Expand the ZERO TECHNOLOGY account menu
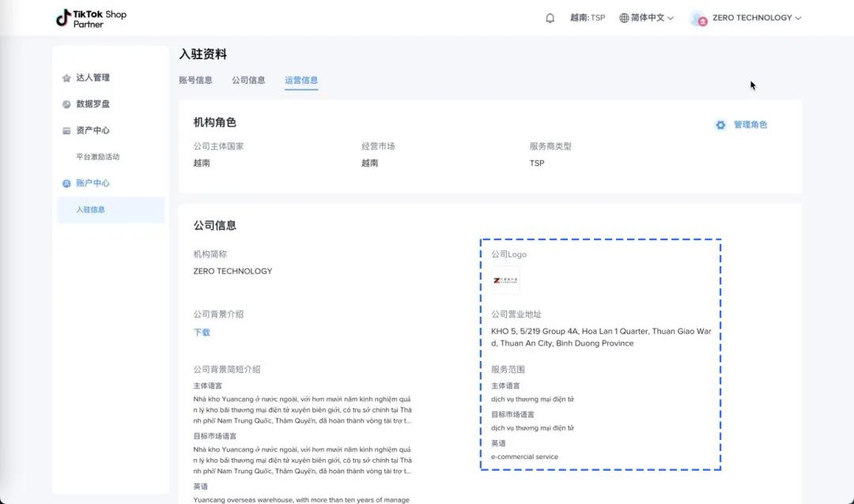Viewport: 854px width, 504px height. [x=757, y=18]
